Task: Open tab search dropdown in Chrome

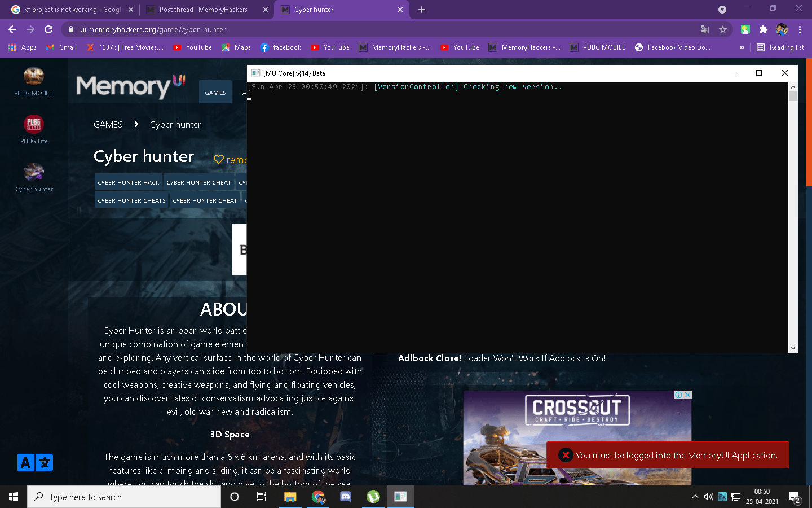Action: pyautogui.click(x=722, y=10)
